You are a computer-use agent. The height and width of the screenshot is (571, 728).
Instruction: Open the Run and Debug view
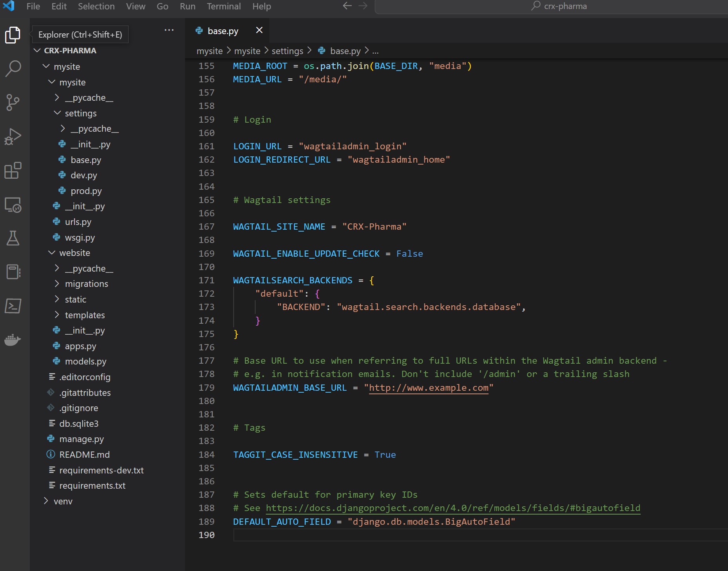[x=13, y=137]
